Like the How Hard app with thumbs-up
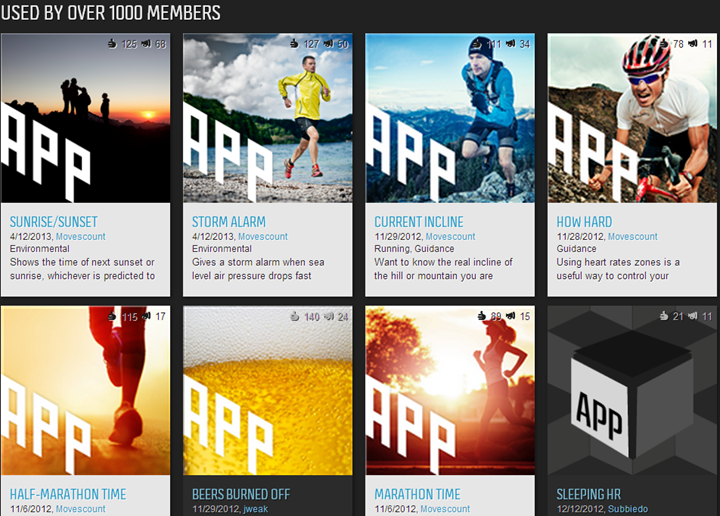The width and height of the screenshot is (720, 516). (x=664, y=44)
